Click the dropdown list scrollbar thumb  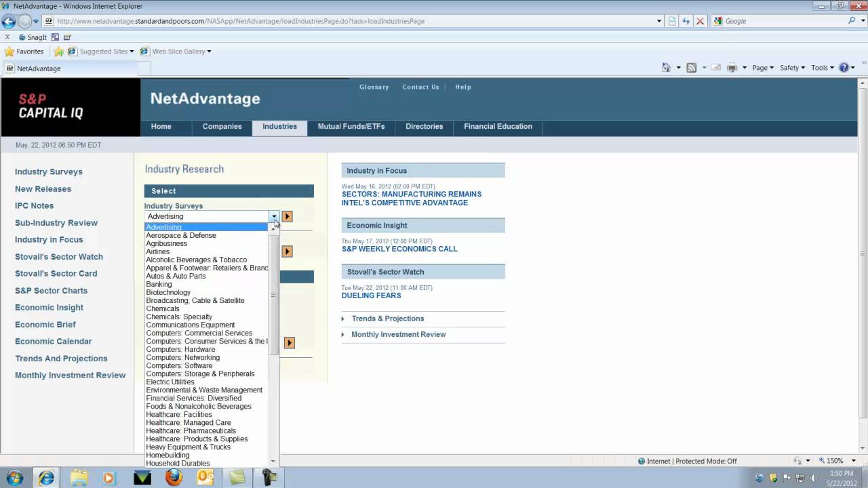tap(273, 294)
